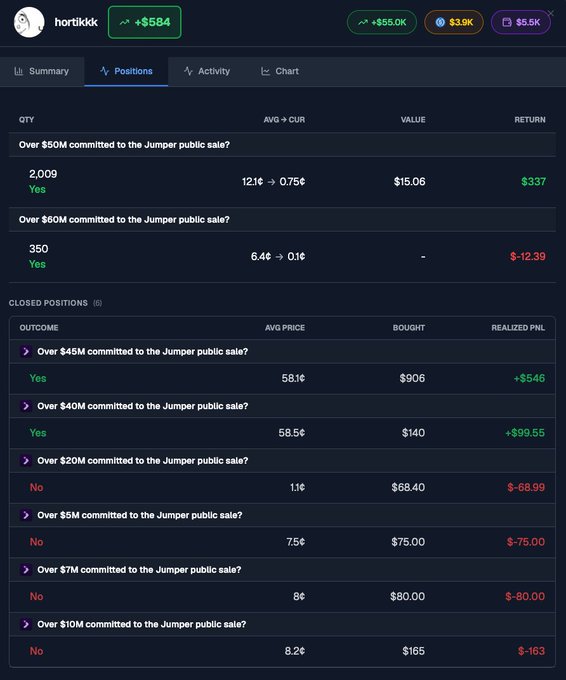Click the BOUGHT column header
The image size is (566, 680).
point(409,328)
